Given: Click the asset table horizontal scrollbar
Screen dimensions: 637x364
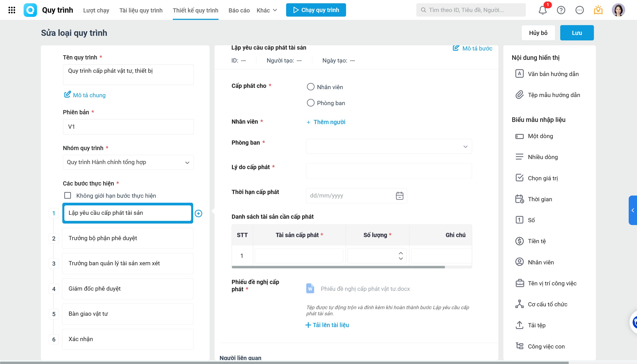Looking at the screenshot, I should (x=338, y=267).
